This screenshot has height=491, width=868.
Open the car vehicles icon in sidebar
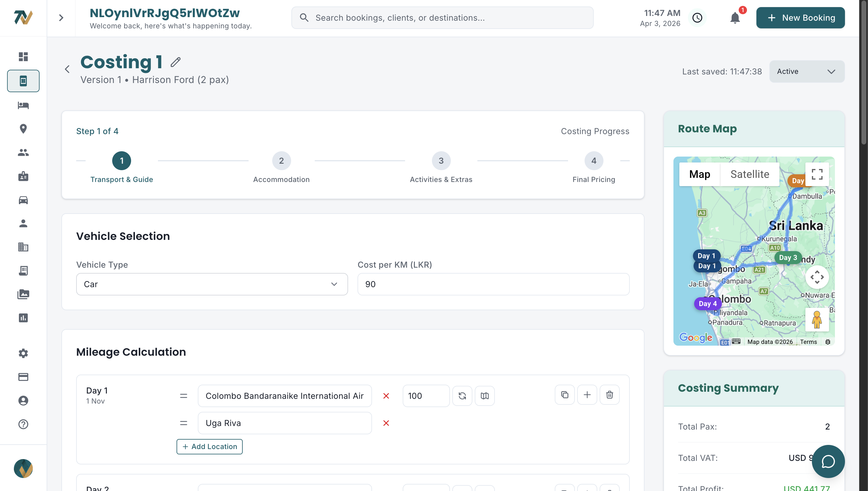23,200
